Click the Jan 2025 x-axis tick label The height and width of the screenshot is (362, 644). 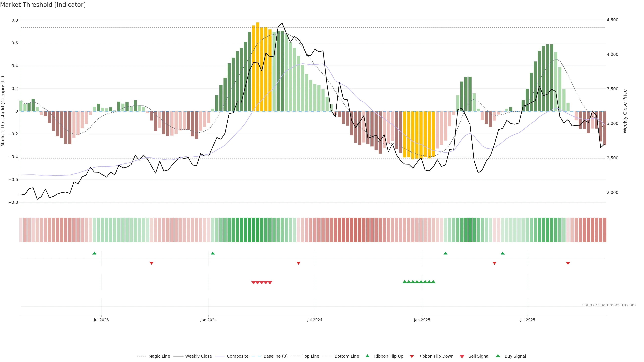422,320
